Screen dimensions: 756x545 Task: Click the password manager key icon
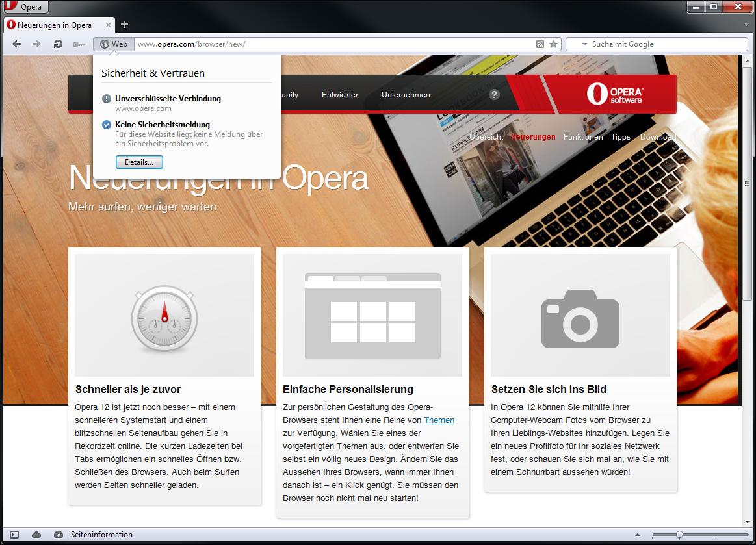78,44
